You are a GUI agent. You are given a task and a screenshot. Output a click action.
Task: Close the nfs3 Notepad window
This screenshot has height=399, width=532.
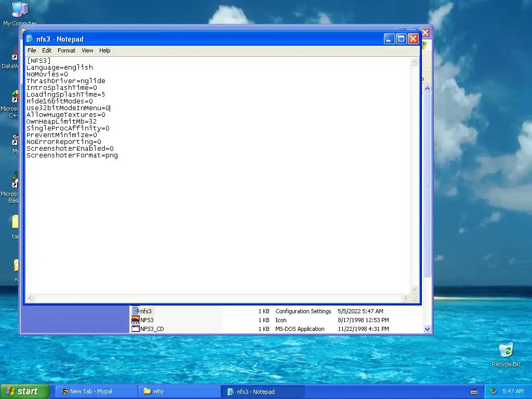(413, 39)
